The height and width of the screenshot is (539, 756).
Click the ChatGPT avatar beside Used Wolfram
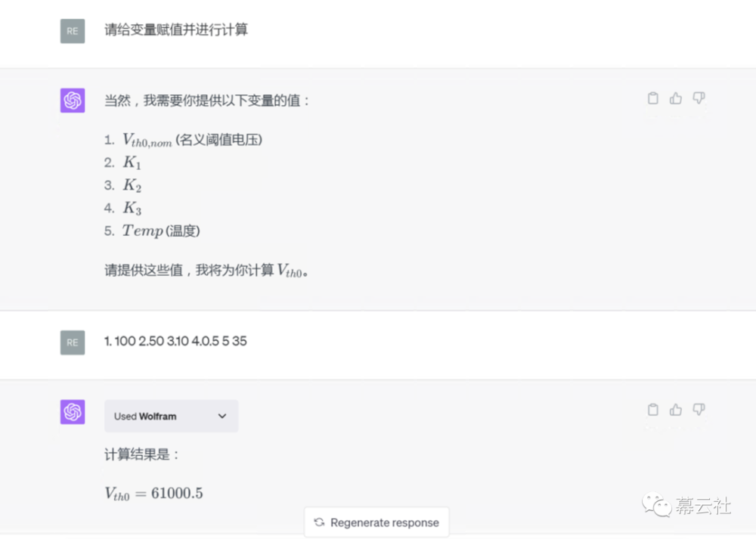(72, 412)
